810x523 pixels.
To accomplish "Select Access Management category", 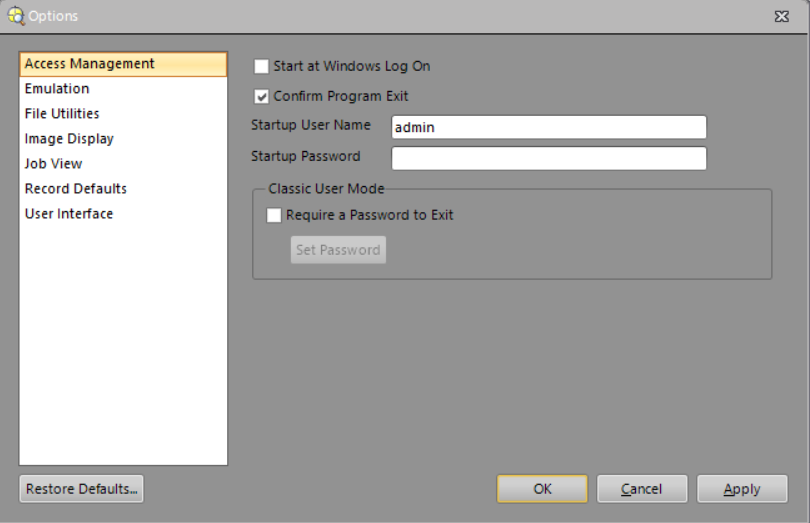I will coord(123,64).
